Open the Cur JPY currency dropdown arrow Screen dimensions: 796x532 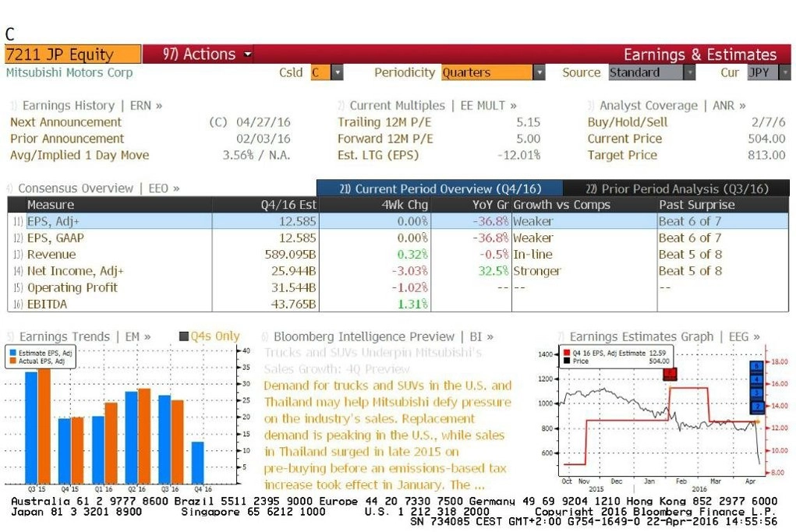click(x=785, y=72)
